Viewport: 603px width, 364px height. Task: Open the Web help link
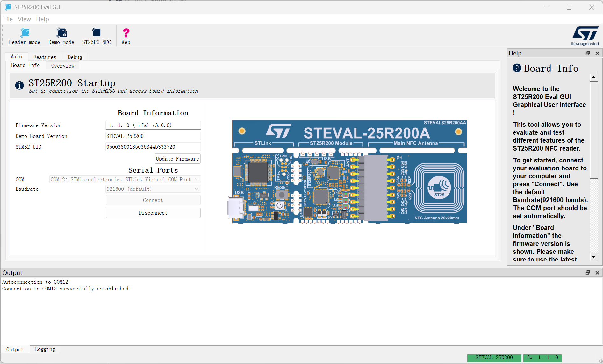[x=126, y=36]
